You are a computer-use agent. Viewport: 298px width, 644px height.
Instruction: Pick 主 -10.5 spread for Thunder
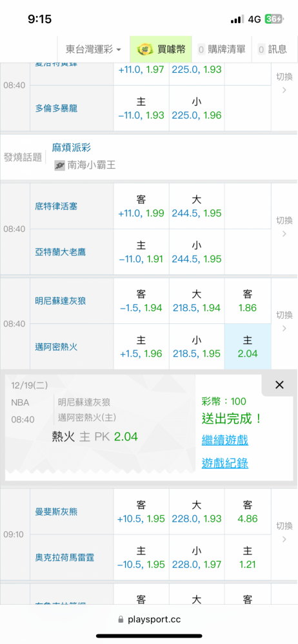pyautogui.click(x=141, y=557)
